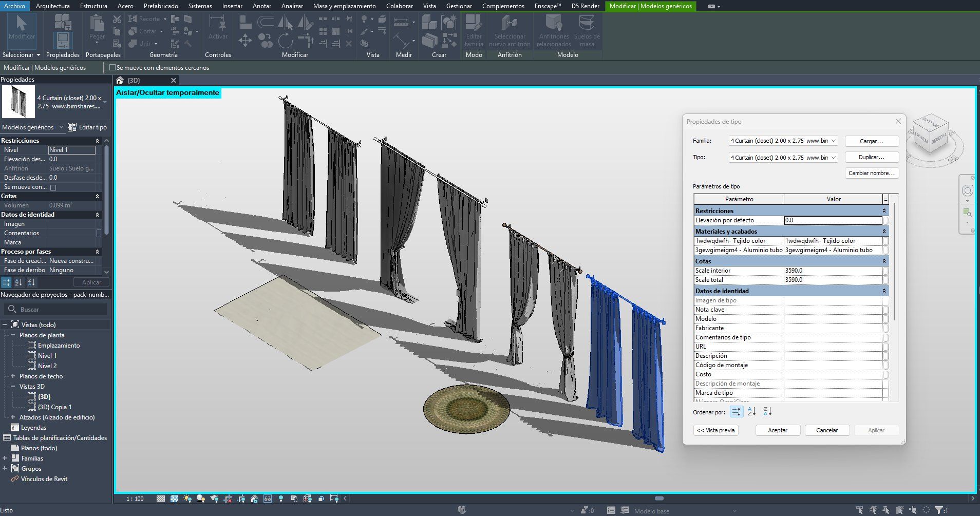Viewport: 980px width, 516px height.
Task: Toggle 'Se mueve con...' checkbox in Propiedades panel
Action: click(x=53, y=187)
